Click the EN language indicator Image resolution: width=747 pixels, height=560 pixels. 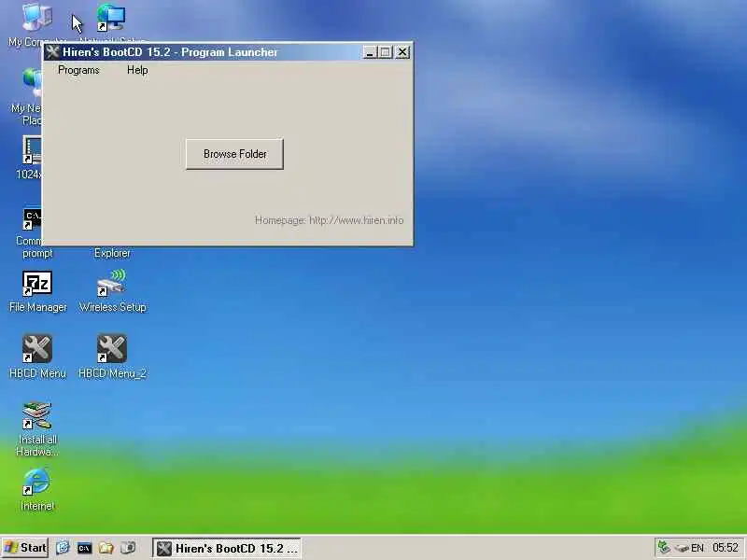[697, 548]
